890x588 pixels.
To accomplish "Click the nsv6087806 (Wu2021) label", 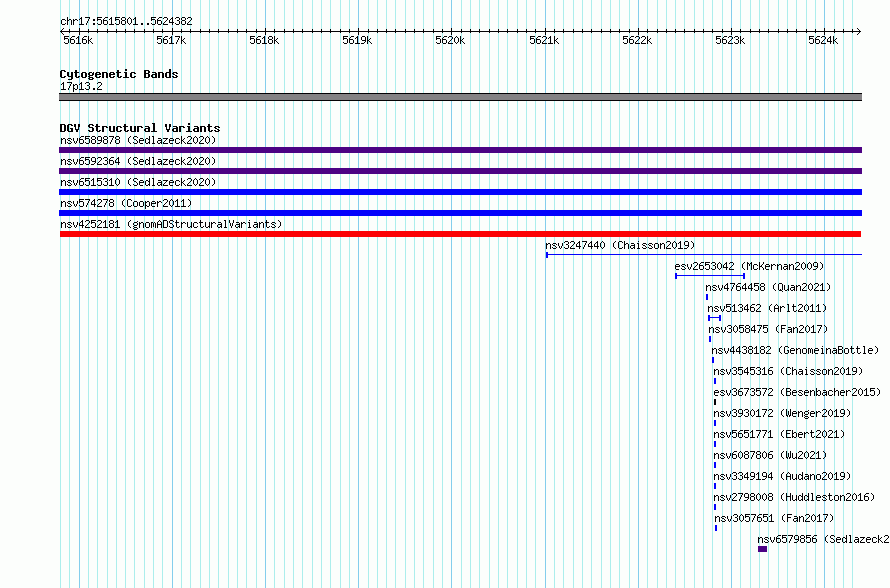I will click(770, 455).
